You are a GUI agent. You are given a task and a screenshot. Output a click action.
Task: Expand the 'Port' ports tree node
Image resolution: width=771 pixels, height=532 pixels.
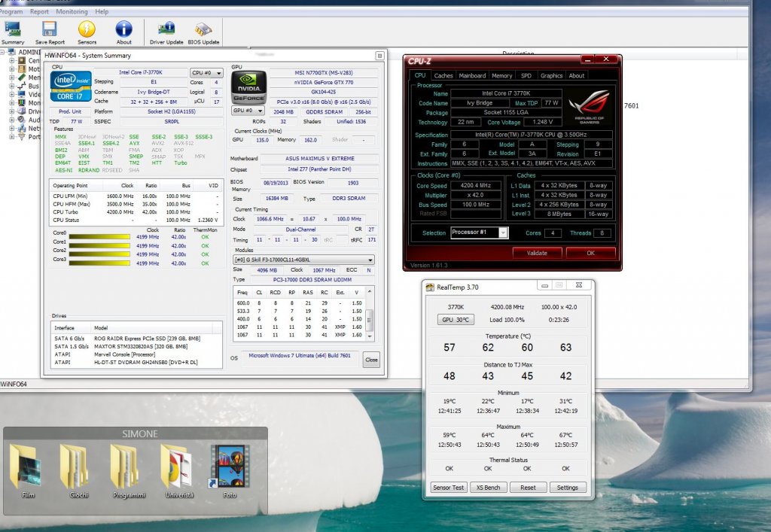[12, 136]
